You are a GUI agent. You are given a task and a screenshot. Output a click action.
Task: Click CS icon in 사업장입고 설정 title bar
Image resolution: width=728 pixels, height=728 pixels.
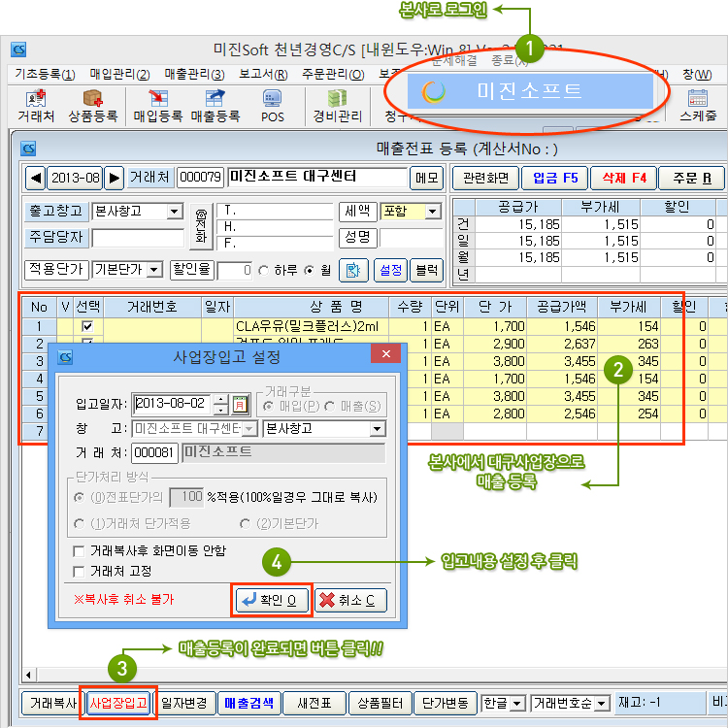pyautogui.click(x=65, y=357)
